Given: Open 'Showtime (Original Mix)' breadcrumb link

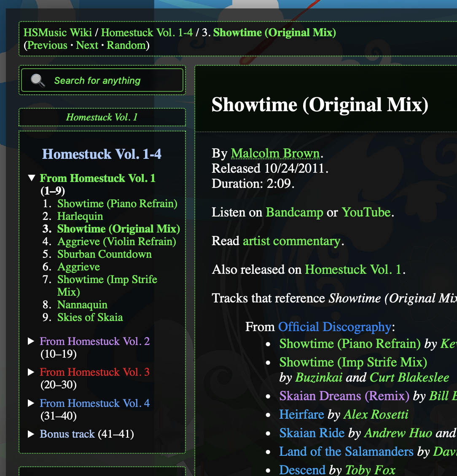Looking at the screenshot, I should pyautogui.click(x=275, y=32).
